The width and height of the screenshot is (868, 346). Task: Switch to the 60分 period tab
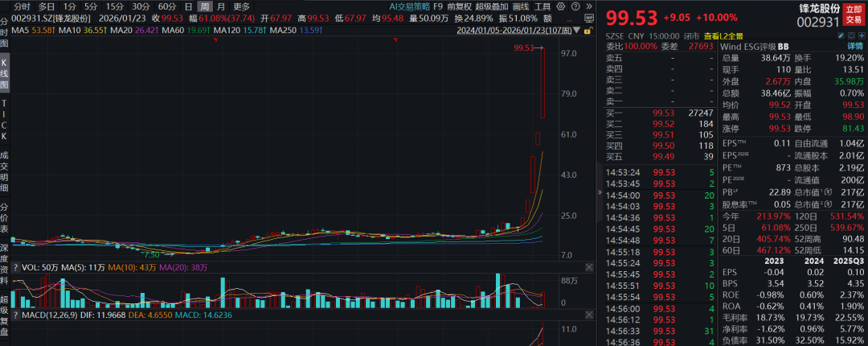click(x=166, y=6)
